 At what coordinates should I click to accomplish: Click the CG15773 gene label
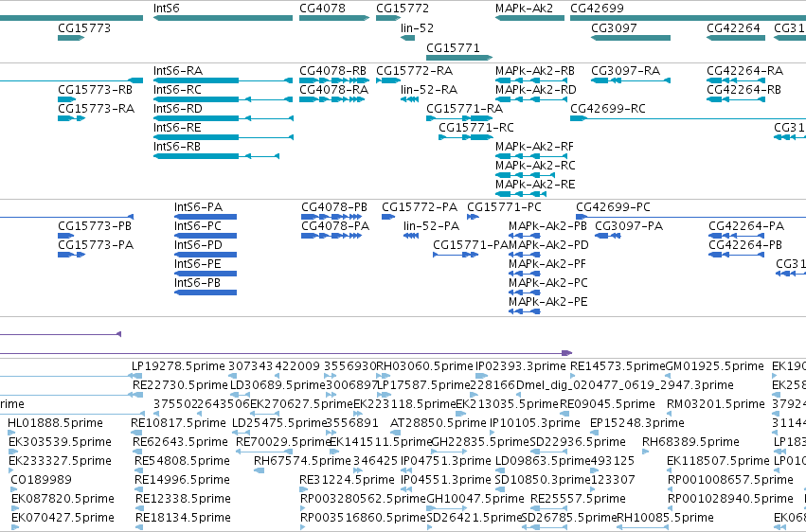click(x=84, y=28)
